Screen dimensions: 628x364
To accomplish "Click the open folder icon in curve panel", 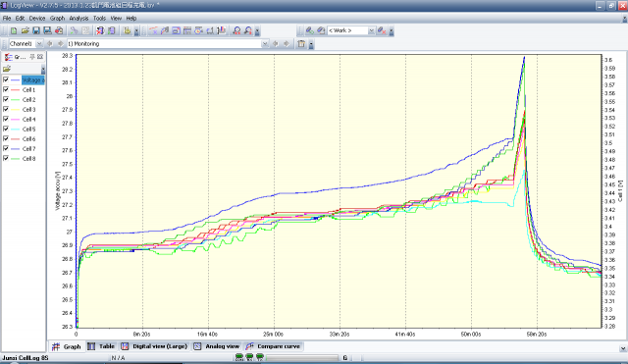I will click(7, 69).
